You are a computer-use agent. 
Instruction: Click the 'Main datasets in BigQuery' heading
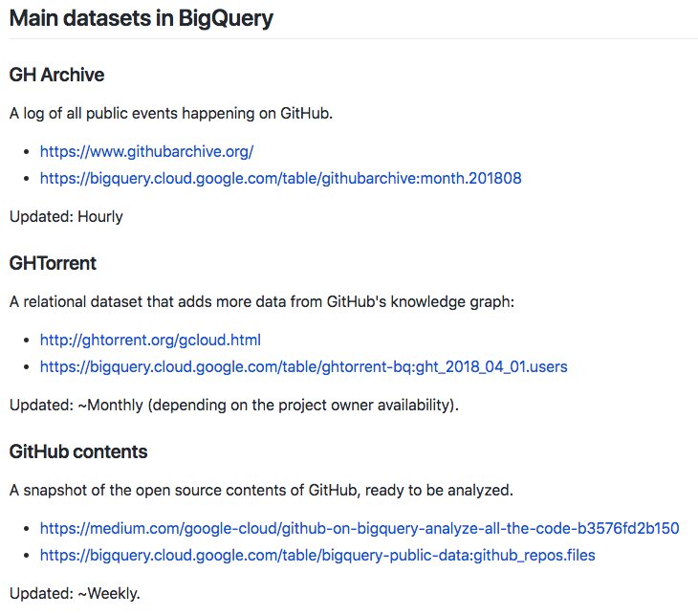pos(142,19)
